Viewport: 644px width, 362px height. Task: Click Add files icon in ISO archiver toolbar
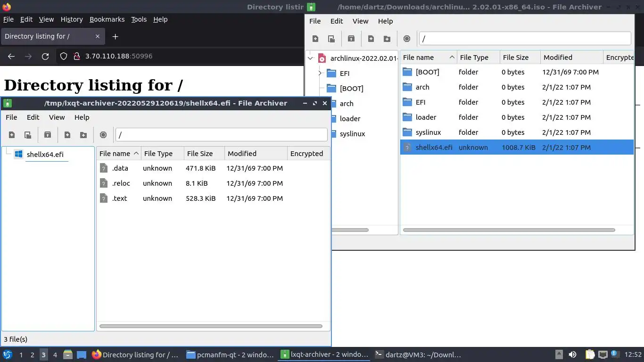[371, 39]
